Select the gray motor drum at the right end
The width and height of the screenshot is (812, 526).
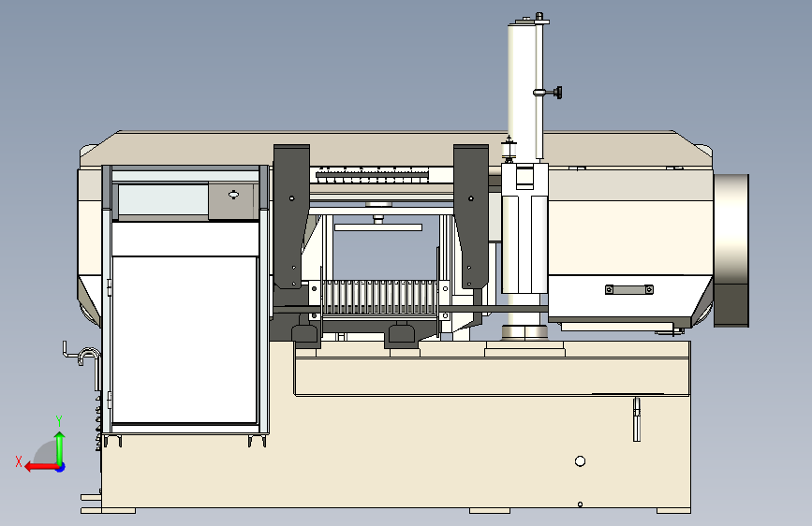(731, 251)
